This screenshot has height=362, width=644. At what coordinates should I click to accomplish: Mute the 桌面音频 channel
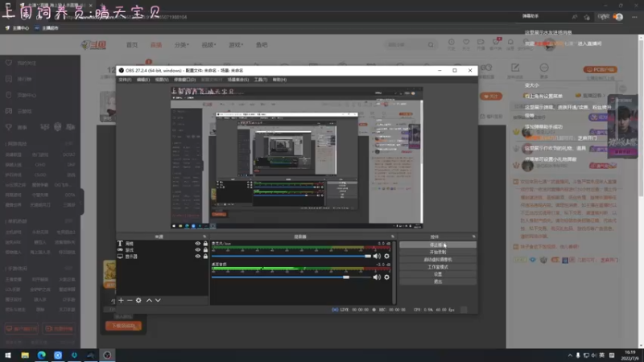point(377,278)
